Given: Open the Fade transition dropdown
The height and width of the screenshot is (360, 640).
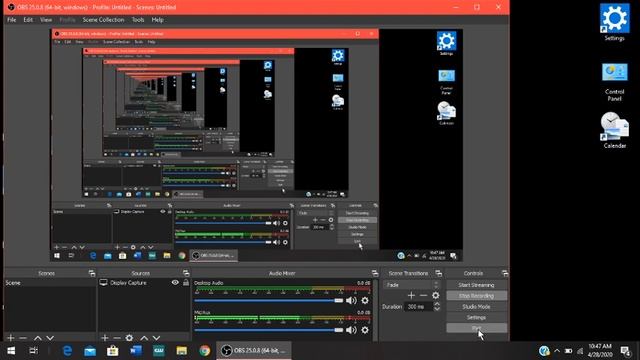Looking at the screenshot, I should click(x=411, y=285).
